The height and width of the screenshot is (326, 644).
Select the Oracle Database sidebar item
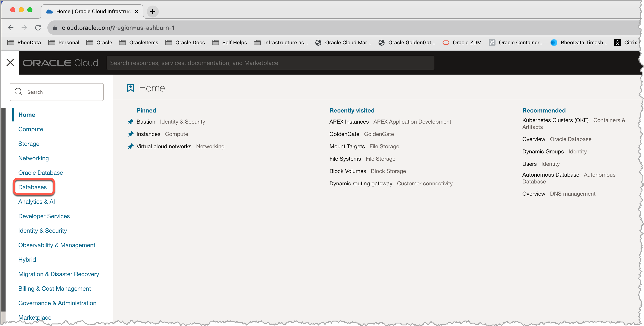(40, 173)
